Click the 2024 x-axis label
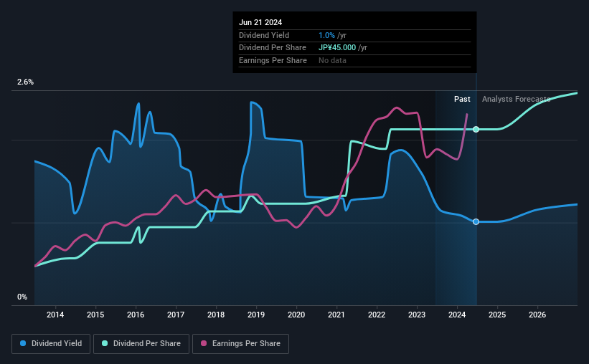 457,315
